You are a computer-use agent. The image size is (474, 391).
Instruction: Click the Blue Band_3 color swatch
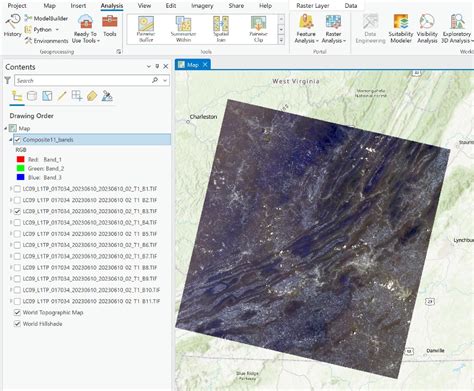coord(21,177)
